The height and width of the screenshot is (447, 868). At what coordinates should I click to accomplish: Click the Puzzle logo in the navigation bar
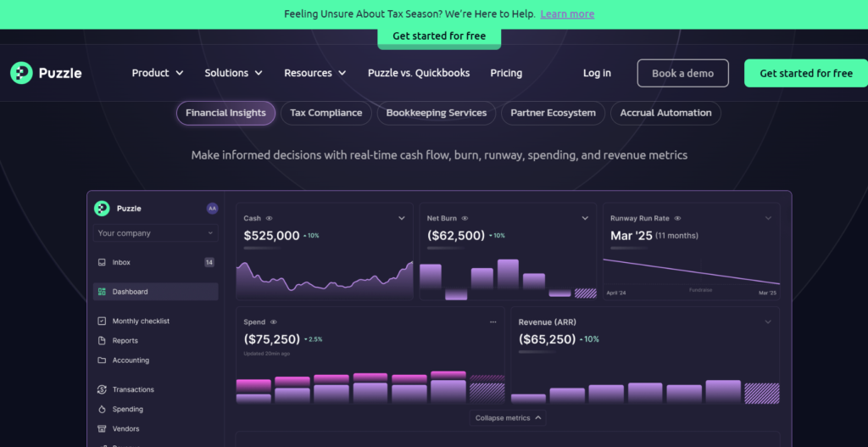tap(46, 73)
